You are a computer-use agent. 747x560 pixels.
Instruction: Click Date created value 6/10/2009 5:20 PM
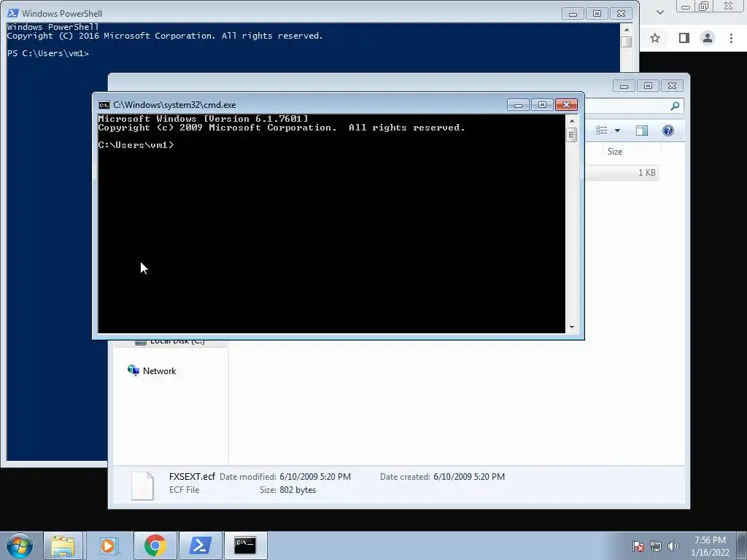[x=469, y=477]
